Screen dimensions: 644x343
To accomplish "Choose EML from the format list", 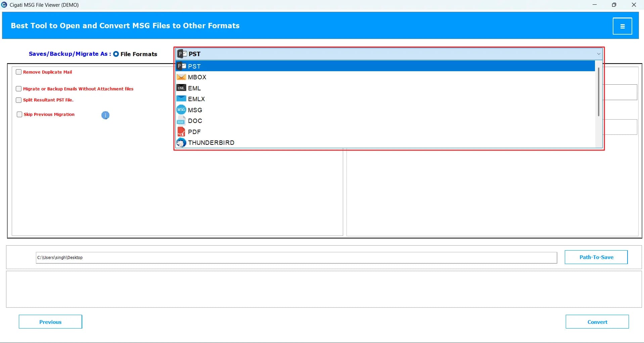I will click(x=385, y=88).
